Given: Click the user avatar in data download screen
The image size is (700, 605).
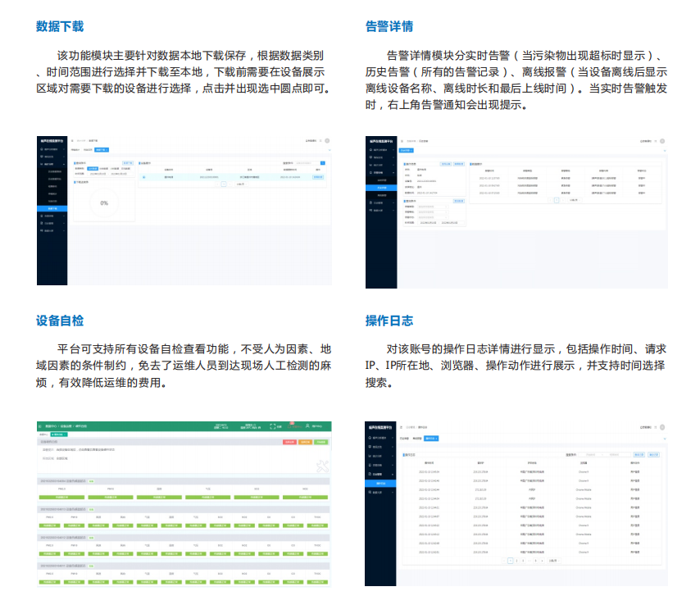Looking at the screenshot, I should click(327, 141).
